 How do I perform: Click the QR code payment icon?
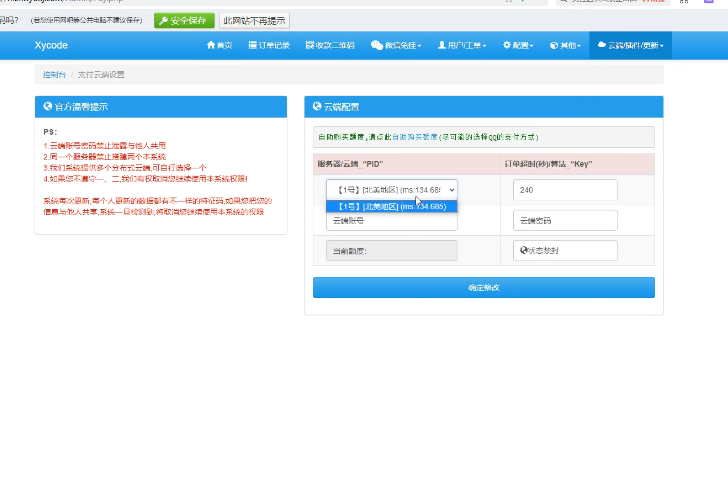coord(310,45)
